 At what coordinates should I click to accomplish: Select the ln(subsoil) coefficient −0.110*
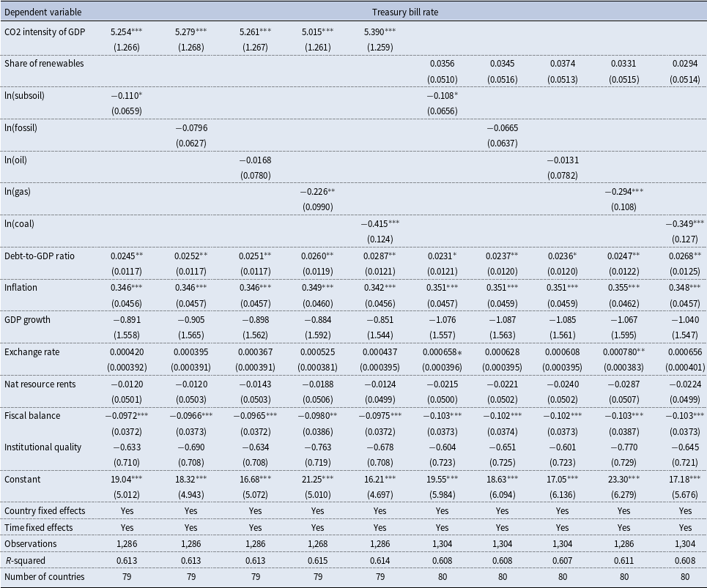click(127, 95)
